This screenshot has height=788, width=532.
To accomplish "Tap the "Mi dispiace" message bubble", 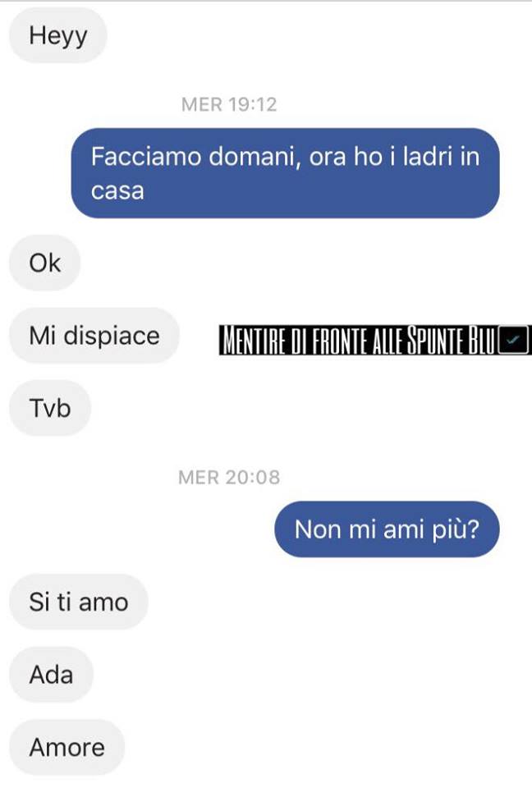I will coord(94,335).
